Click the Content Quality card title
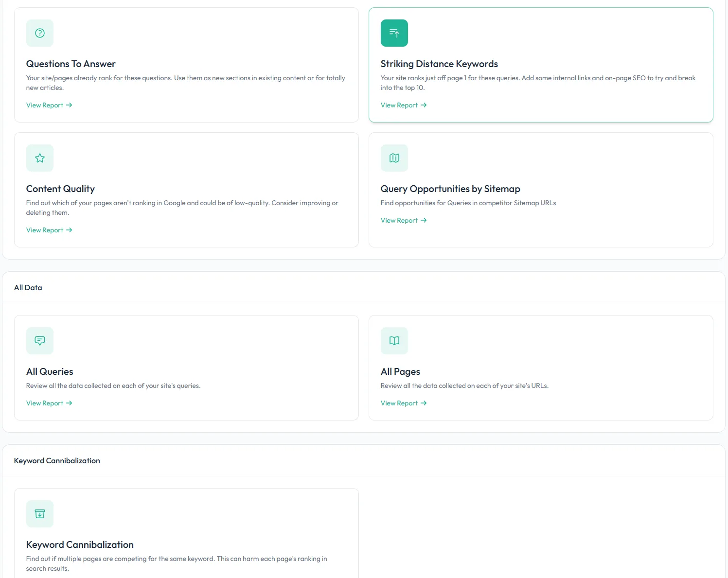 (60, 189)
